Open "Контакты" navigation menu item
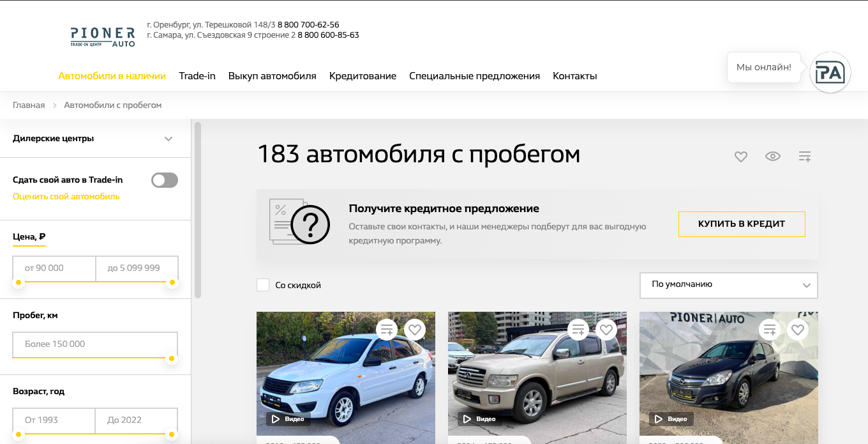Screen dimensions: 868x444 (x=575, y=76)
